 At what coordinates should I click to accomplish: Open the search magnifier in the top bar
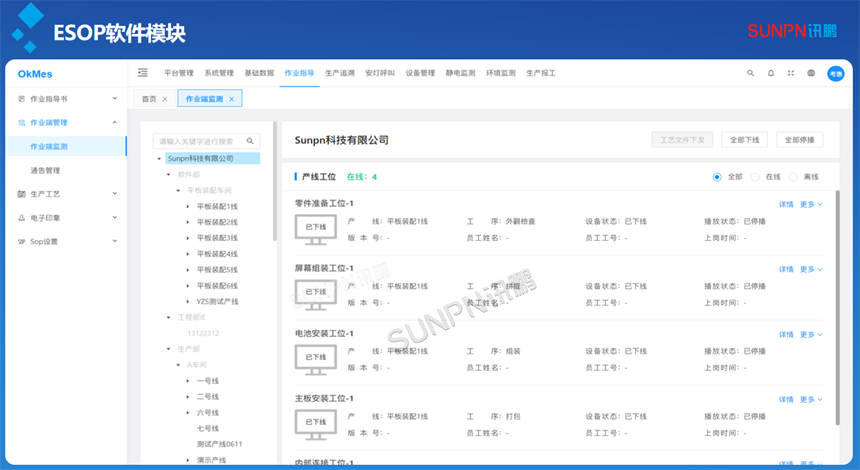tap(750, 73)
